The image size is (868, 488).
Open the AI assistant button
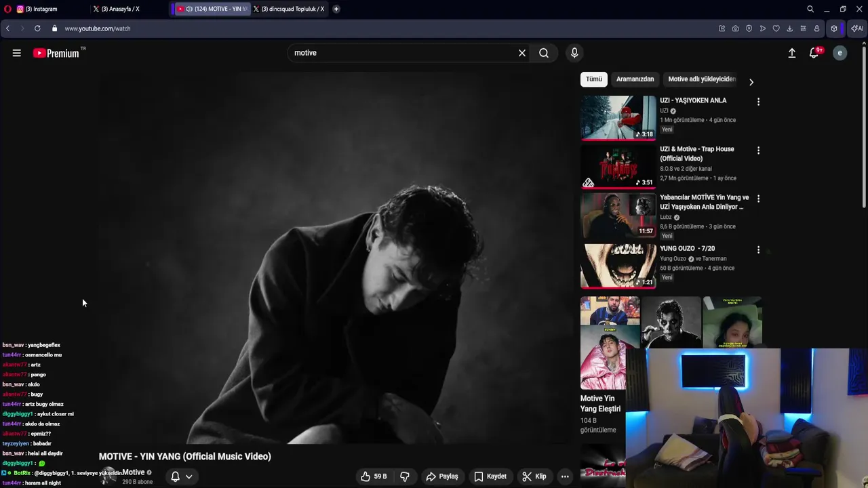[x=857, y=28]
